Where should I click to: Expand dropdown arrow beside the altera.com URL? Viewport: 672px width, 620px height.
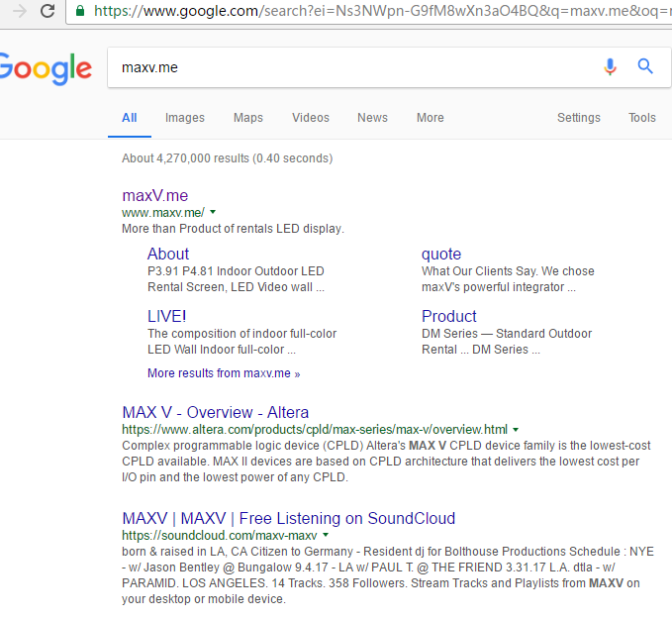(x=516, y=429)
